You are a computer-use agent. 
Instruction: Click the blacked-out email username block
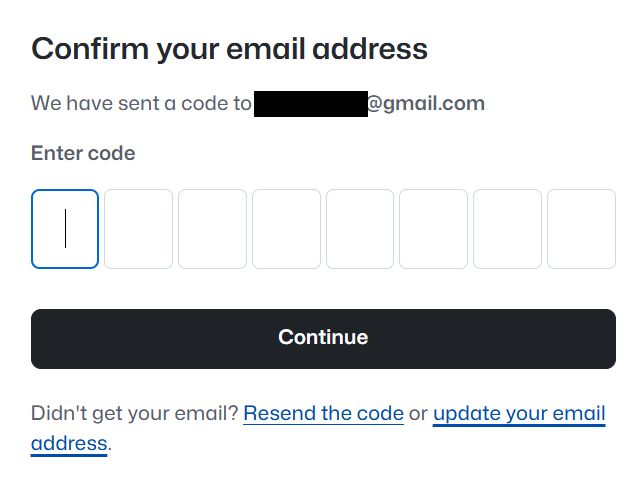pyautogui.click(x=310, y=103)
